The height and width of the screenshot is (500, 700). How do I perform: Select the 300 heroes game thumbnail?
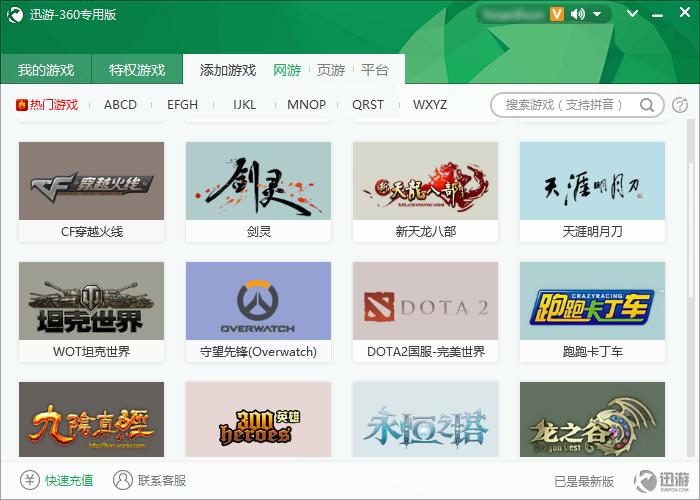tap(258, 419)
